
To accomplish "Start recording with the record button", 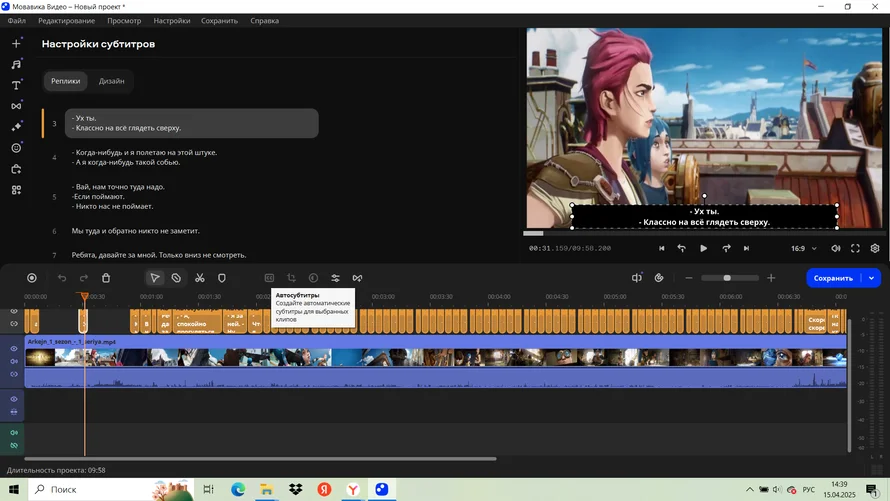I will click(x=32, y=278).
